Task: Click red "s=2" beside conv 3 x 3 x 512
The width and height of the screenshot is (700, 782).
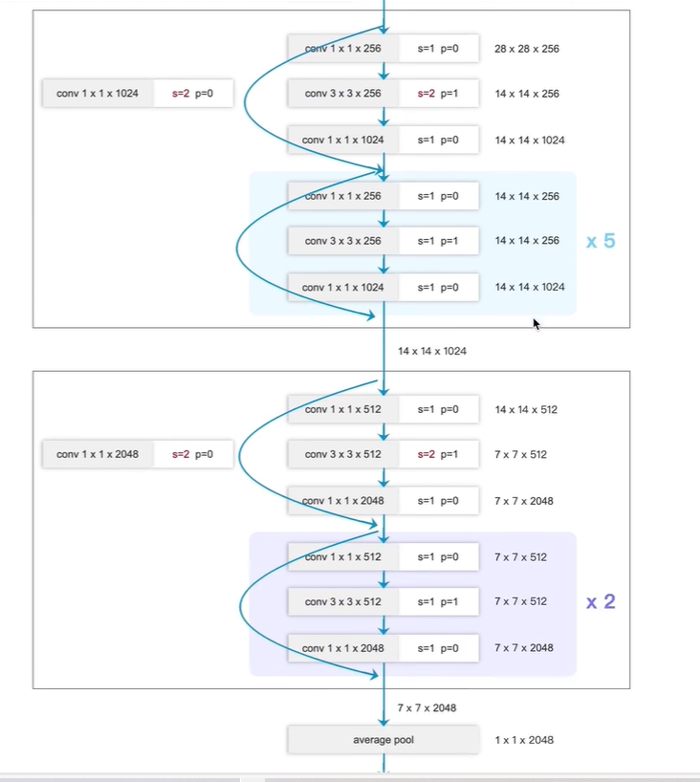Action: pyautogui.click(x=427, y=454)
